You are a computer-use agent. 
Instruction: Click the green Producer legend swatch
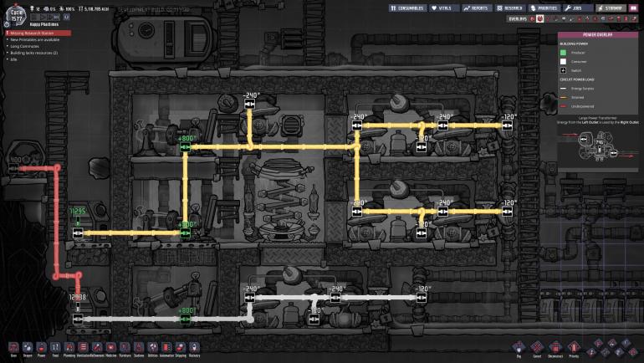[563, 53]
